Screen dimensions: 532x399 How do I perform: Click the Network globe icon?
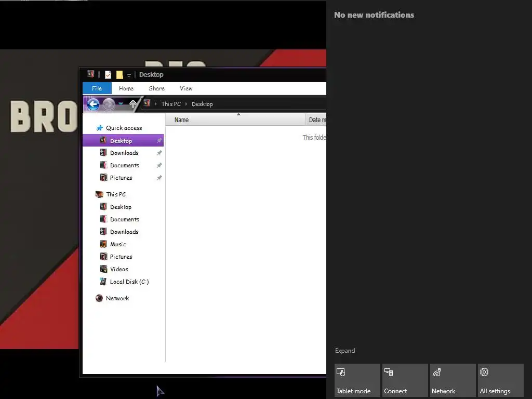[x=99, y=298]
